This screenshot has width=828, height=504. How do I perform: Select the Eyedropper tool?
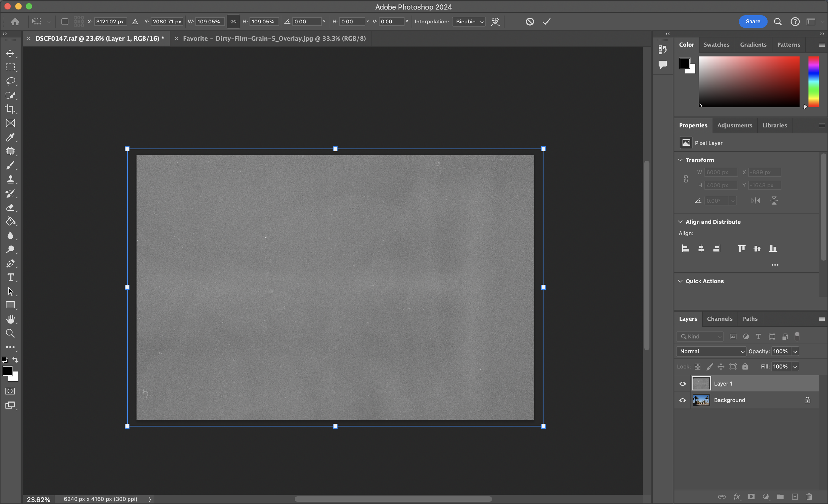tap(10, 137)
